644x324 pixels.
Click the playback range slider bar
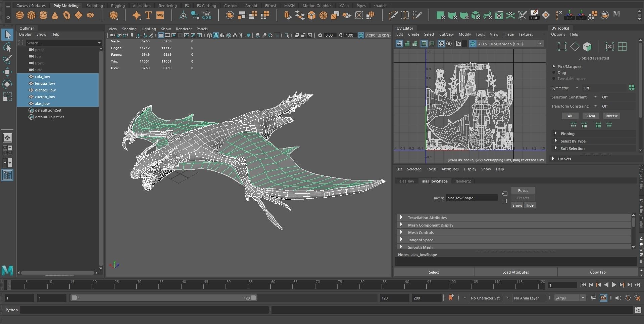click(x=163, y=298)
